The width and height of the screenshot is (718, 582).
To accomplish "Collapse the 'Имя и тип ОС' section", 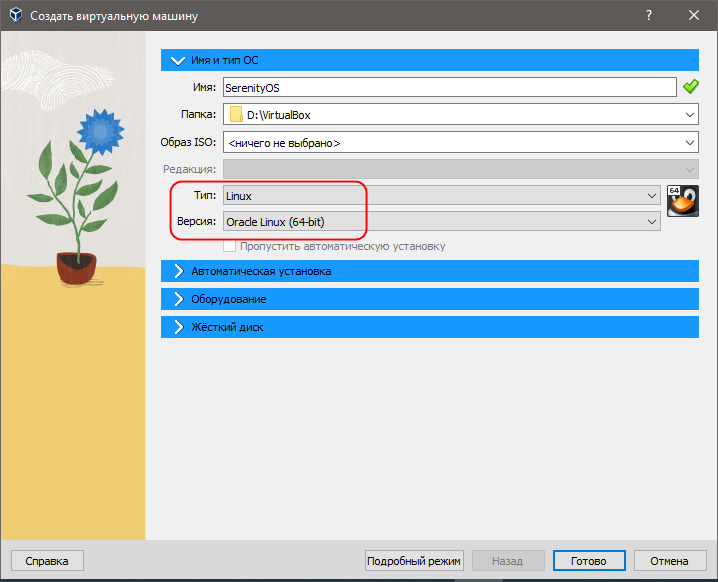I will [x=430, y=60].
